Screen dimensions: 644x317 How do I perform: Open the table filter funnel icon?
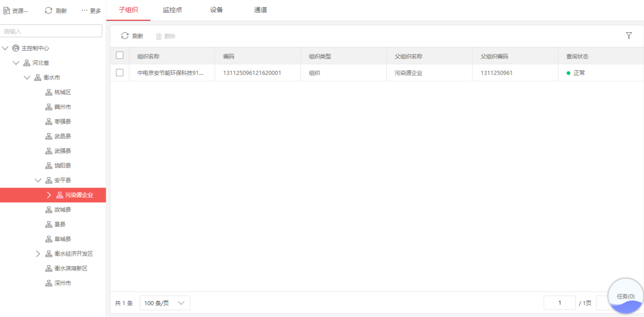pos(629,35)
